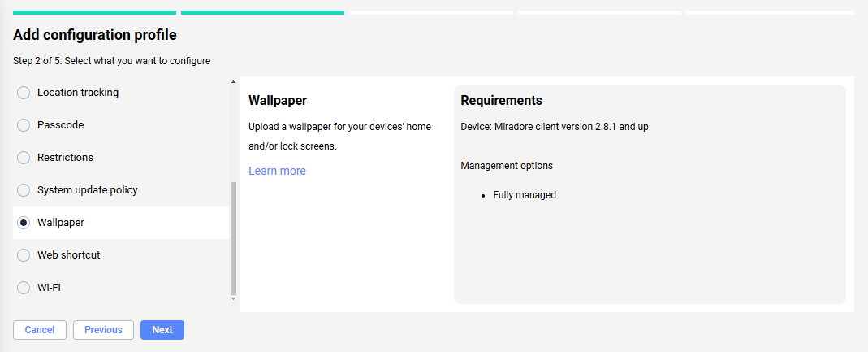The height and width of the screenshot is (352, 868).
Task: Select the Passcode radio button
Action: [x=24, y=125]
